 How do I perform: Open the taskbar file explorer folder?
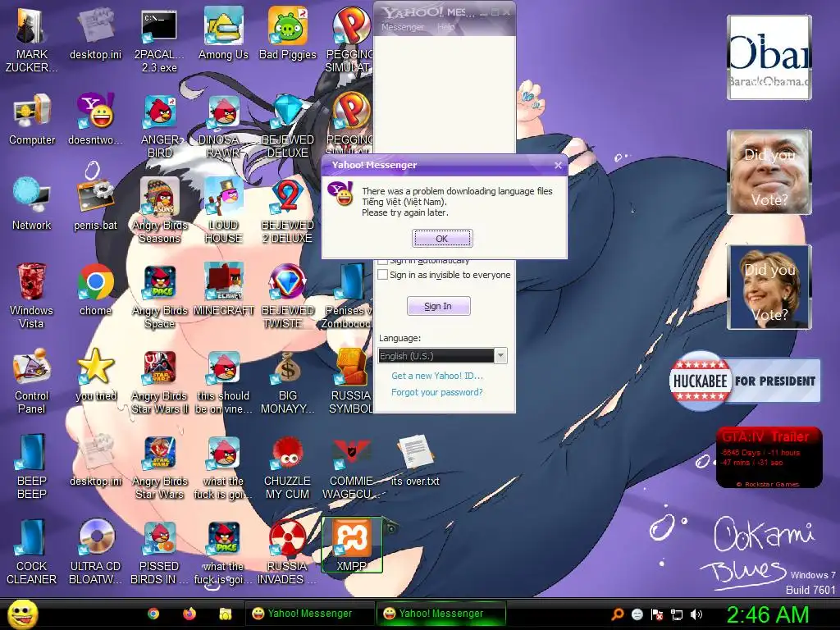(x=225, y=614)
